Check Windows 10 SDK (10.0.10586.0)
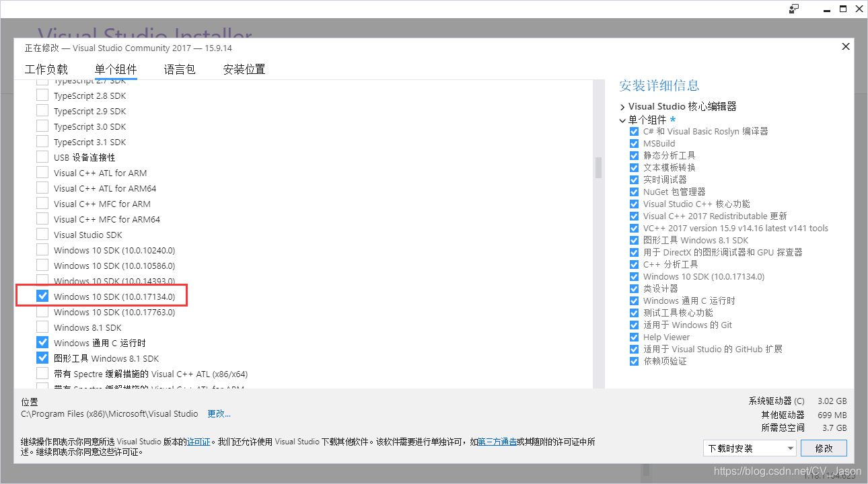The width and height of the screenshot is (868, 484). tap(42, 266)
